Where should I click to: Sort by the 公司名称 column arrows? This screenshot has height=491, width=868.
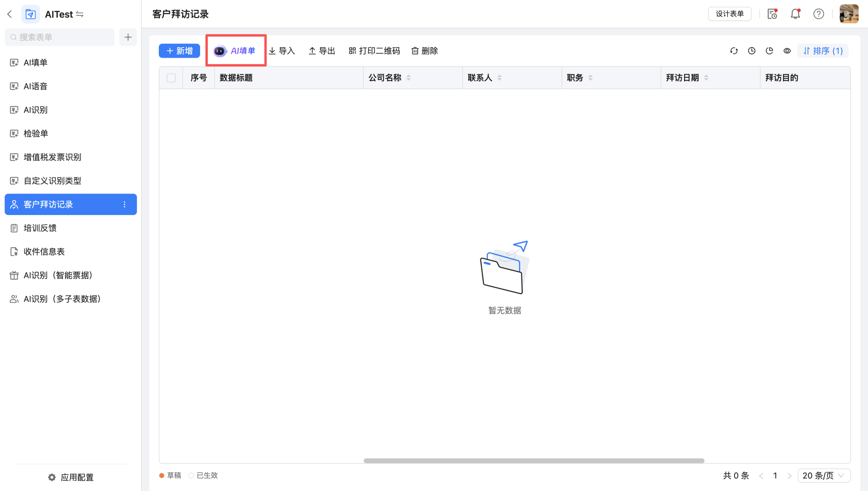pos(408,78)
